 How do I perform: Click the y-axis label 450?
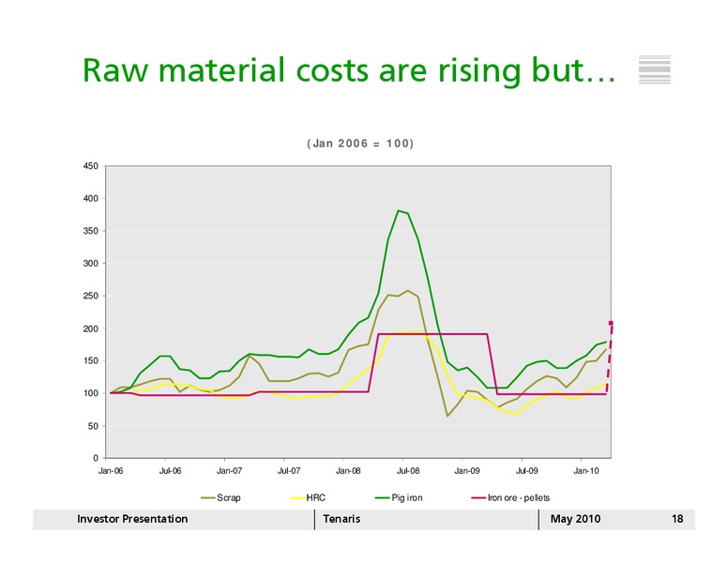tap(91, 166)
